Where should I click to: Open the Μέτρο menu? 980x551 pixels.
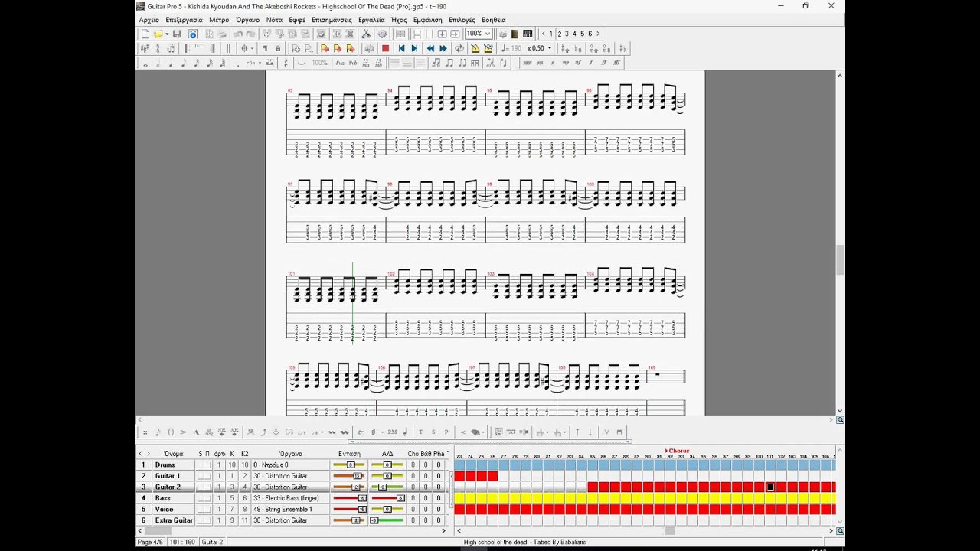point(219,20)
